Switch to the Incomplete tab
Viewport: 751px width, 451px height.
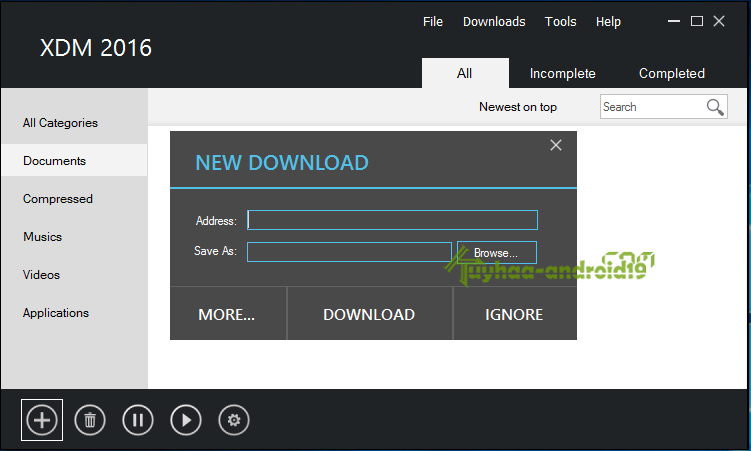563,73
